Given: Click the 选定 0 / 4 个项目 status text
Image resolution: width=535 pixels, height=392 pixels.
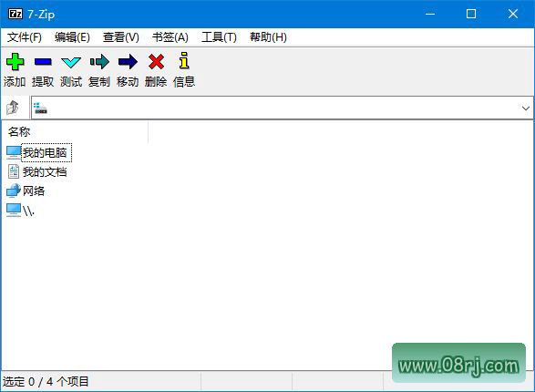Looking at the screenshot, I should (46, 381).
